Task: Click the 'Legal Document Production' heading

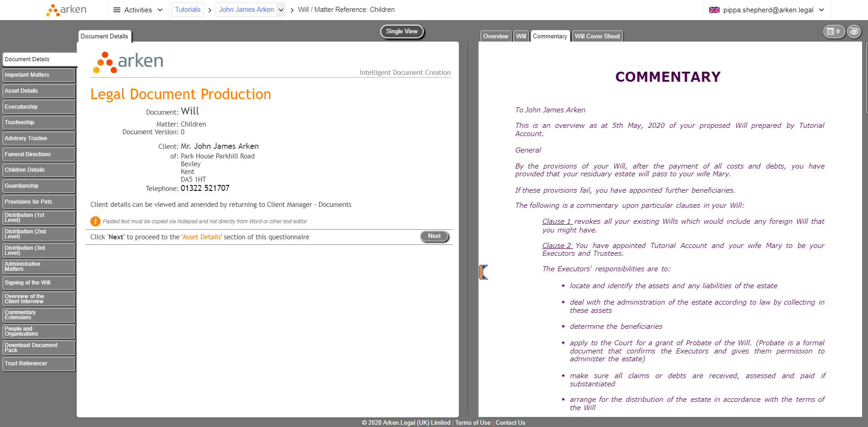Action: (x=181, y=94)
